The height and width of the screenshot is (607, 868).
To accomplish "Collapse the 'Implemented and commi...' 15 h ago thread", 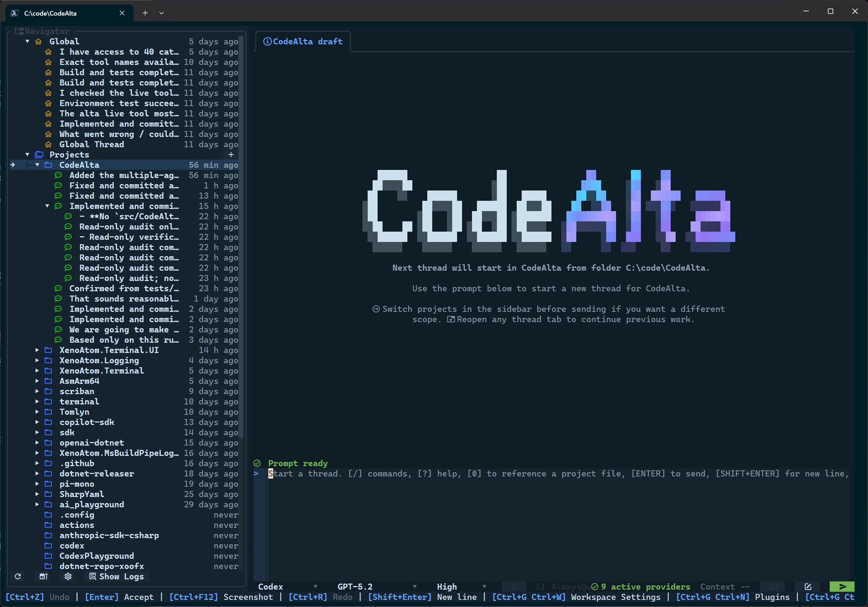I will tap(47, 206).
